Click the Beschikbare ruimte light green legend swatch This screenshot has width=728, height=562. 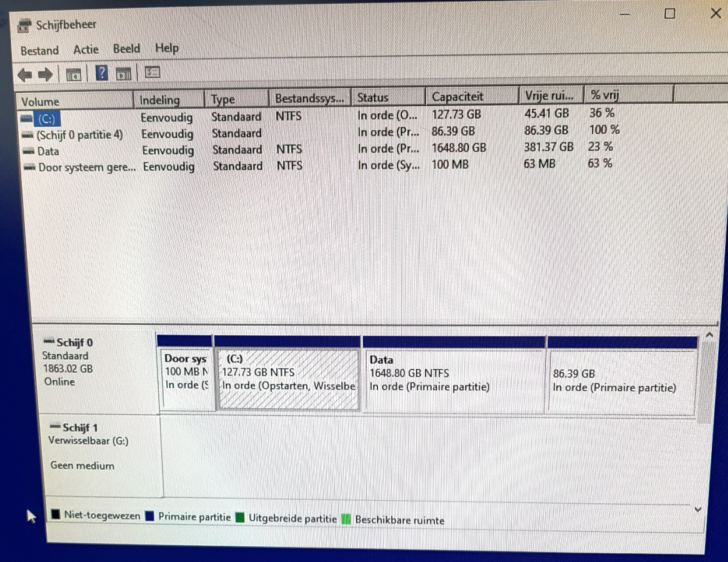[346, 519]
